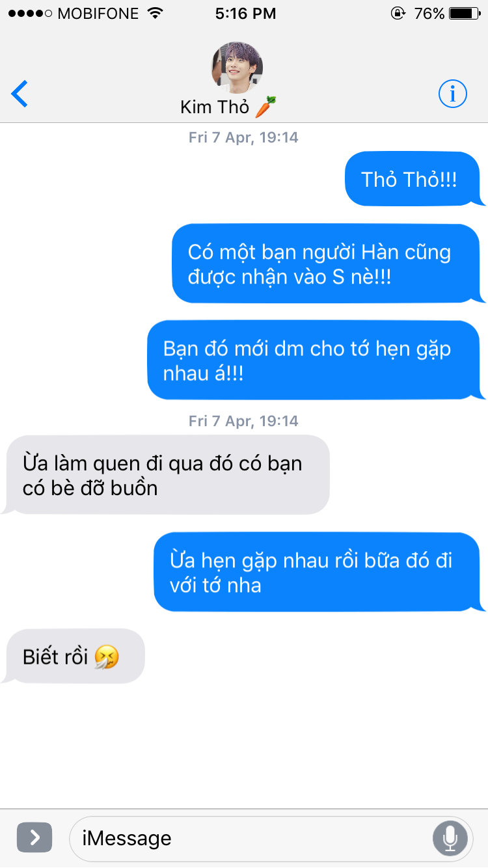488x868 pixels.
Task: Tap the gray "Ừa làm quen đi" bubble
Action: (167, 474)
